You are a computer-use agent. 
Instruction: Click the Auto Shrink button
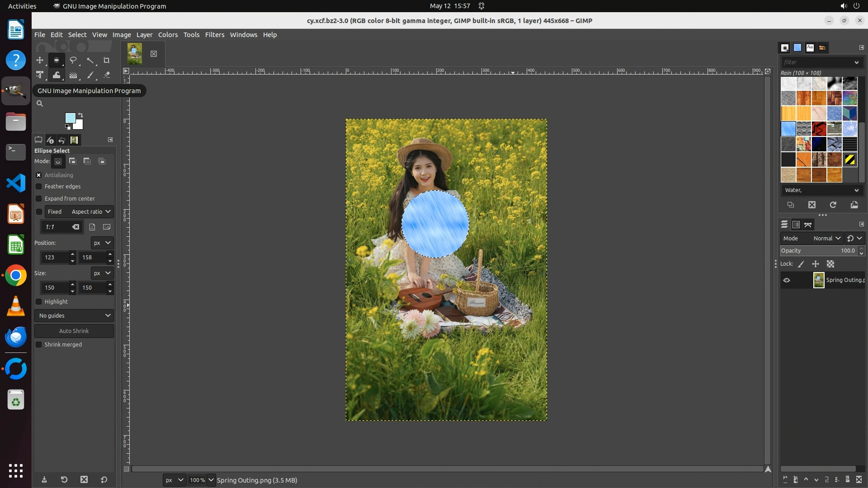click(74, 331)
